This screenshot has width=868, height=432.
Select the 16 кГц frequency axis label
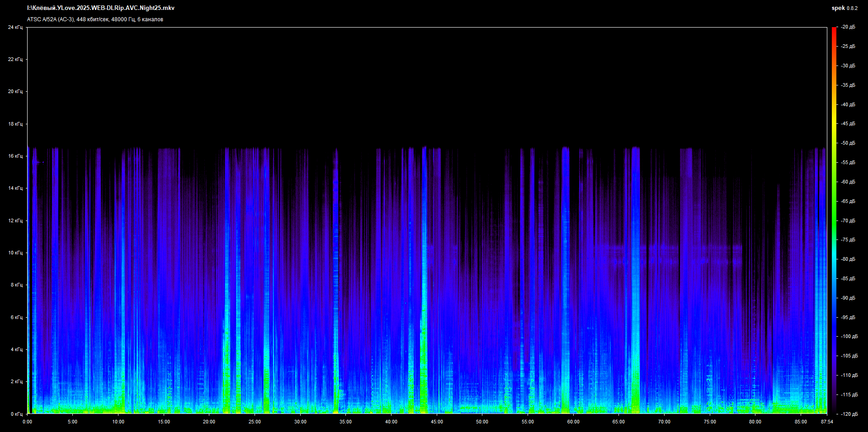15,156
